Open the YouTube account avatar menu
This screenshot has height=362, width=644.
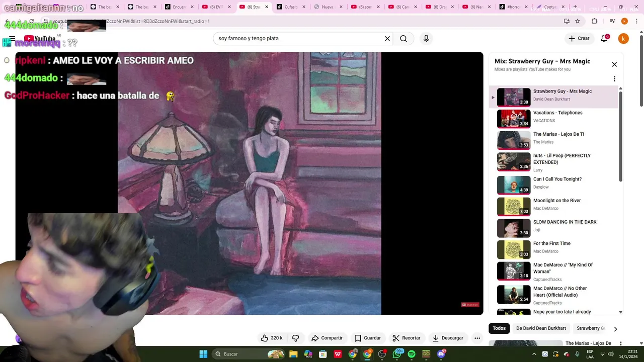coord(623,38)
